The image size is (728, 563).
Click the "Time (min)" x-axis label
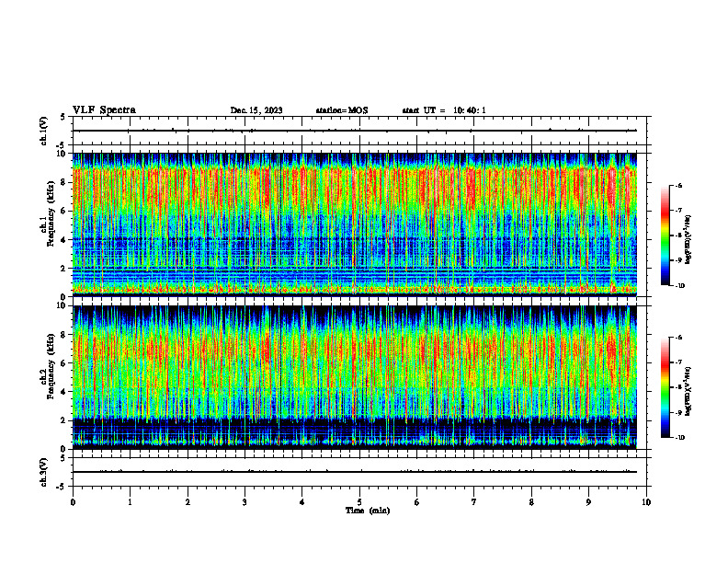click(368, 511)
